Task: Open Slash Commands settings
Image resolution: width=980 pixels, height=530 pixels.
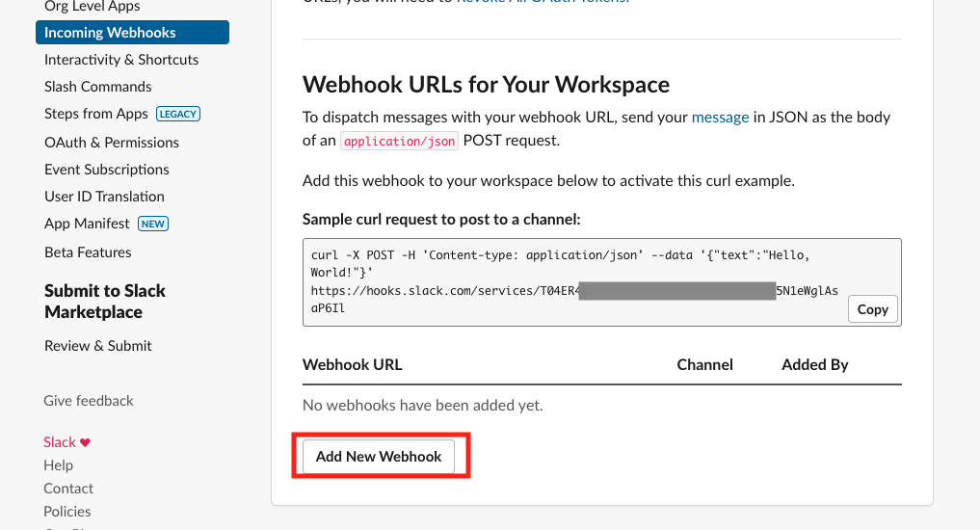Action: (x=98, y=87)
